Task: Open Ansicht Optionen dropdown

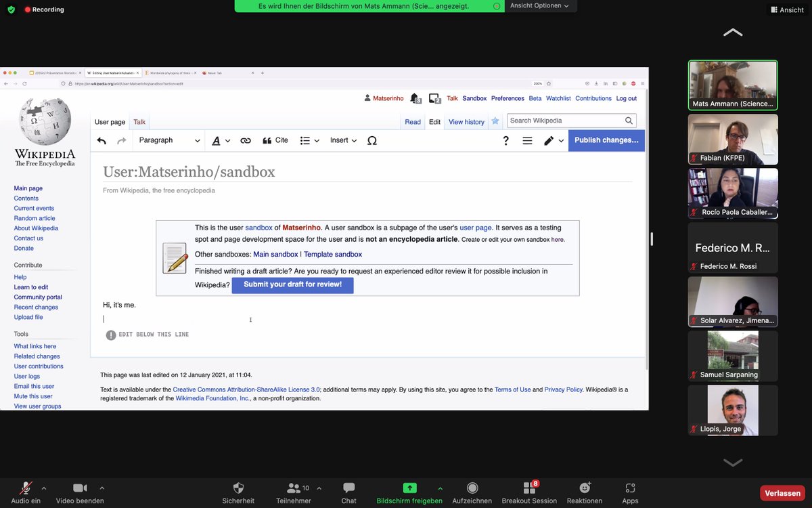Action: coord(539,5)
